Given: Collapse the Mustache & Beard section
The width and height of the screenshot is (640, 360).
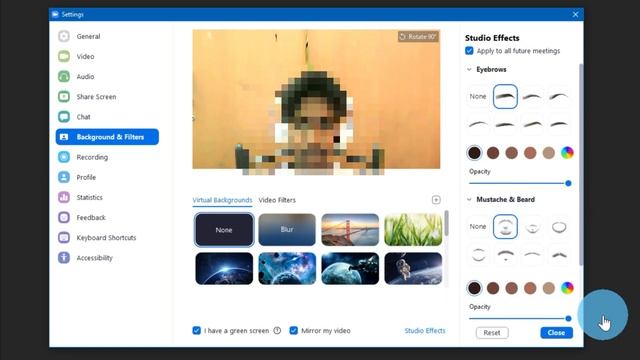Looking at the screenshot, I should [469, 200].
